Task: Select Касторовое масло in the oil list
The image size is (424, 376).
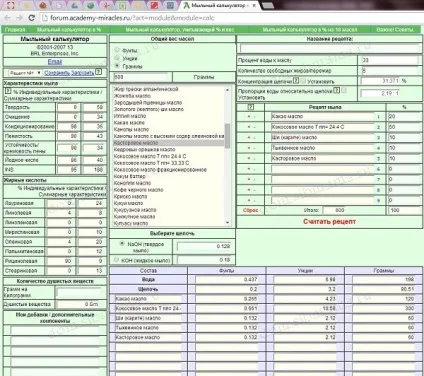Action: [169, 143]
